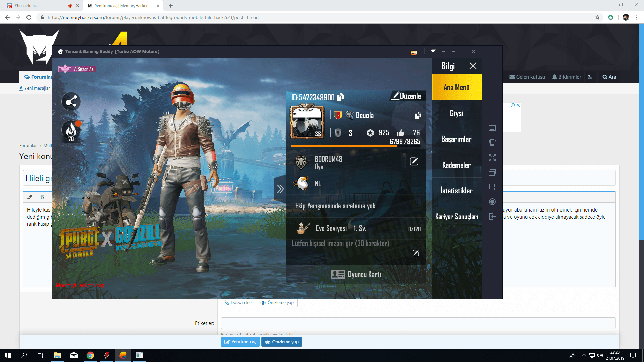Screen dimensions: 644x362
Task: Click the green browser extension icon
Action: (x=611, y=17)
